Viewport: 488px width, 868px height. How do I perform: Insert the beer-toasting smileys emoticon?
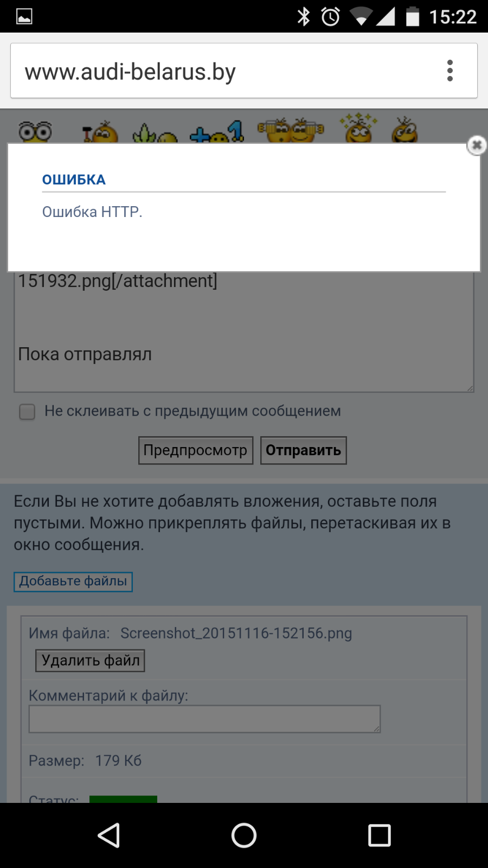(x=291, y=130)
